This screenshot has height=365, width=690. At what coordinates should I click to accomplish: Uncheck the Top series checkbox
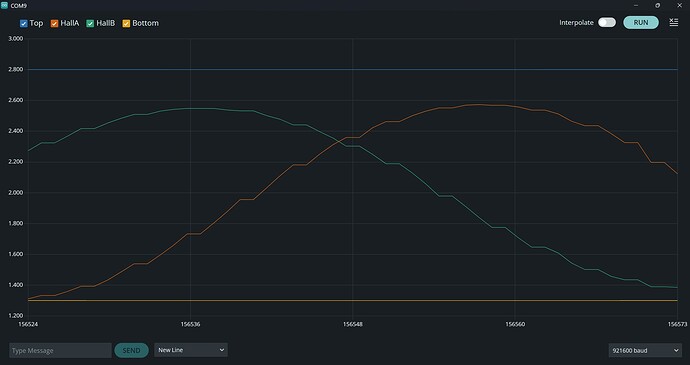pyautogui.click(x=24, y=23)
